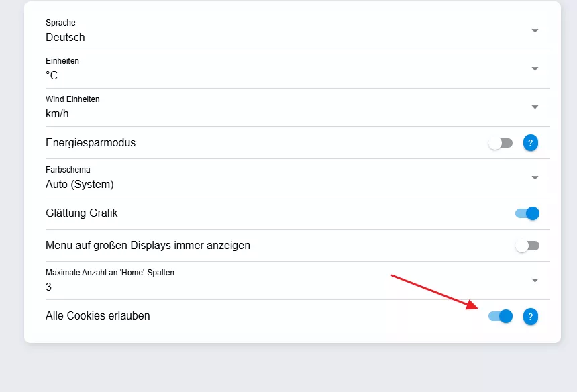
Task: Turn off Alle Cookies erlauben switch
Action: point(501,316)
